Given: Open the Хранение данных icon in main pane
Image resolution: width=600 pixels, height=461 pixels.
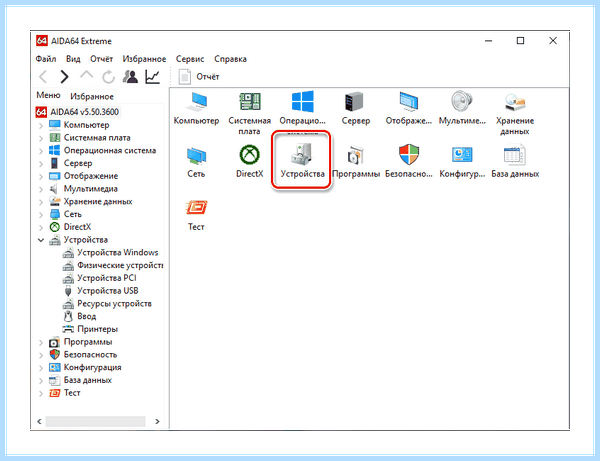Looking at the screenshot, I should (515, 113).
